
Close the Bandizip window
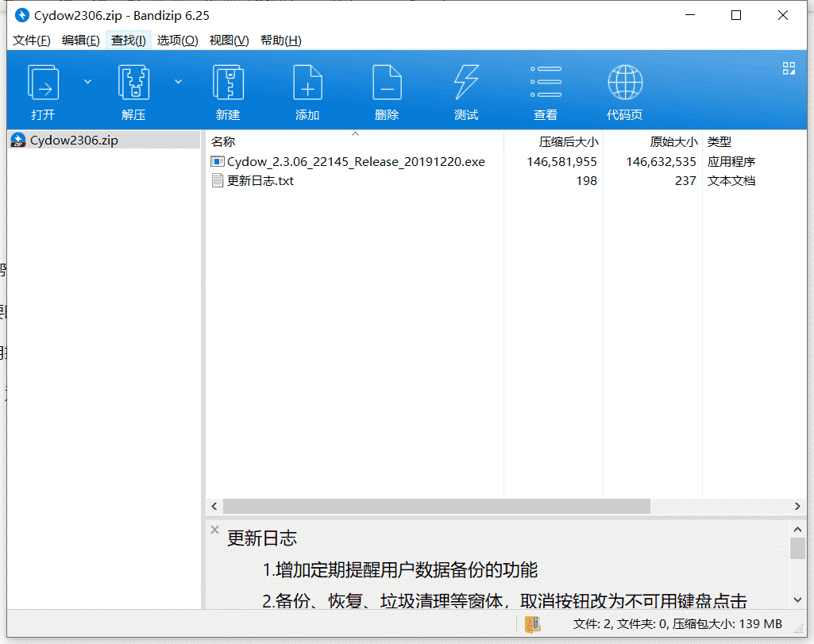point(783,16)
